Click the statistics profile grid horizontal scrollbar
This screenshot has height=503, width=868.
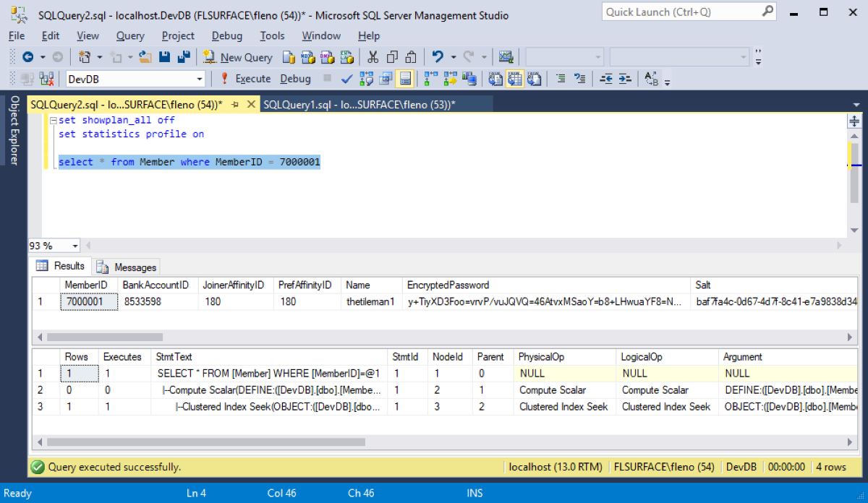(x=444, y=441)
